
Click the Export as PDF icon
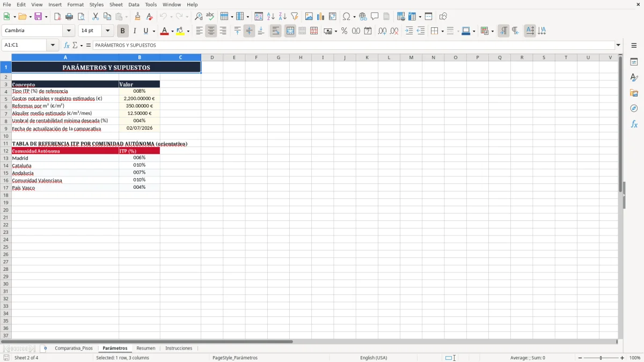point(57,17)
